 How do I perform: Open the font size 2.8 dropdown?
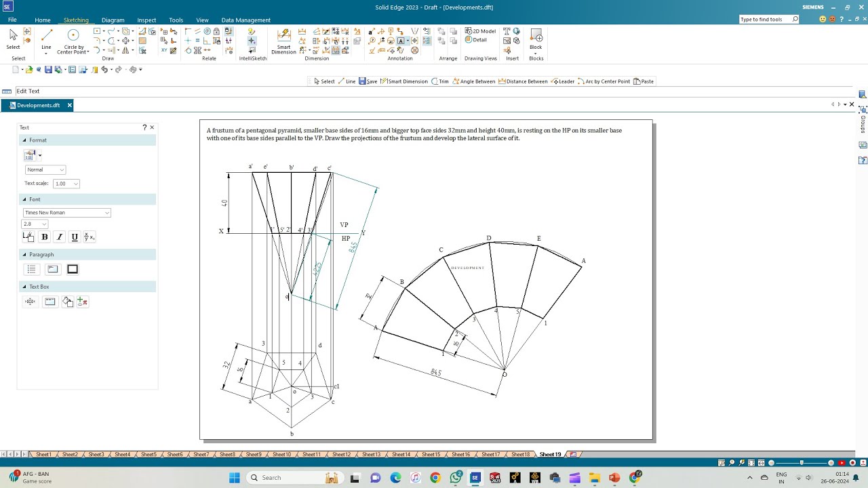pyautogui.click(x=35, y=224)
